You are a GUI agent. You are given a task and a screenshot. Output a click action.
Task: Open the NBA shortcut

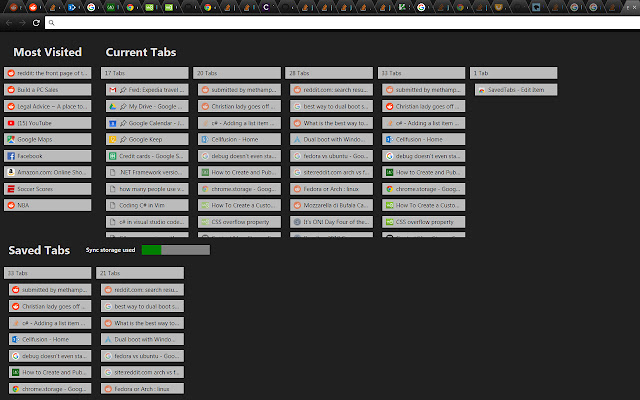[48, 205]
